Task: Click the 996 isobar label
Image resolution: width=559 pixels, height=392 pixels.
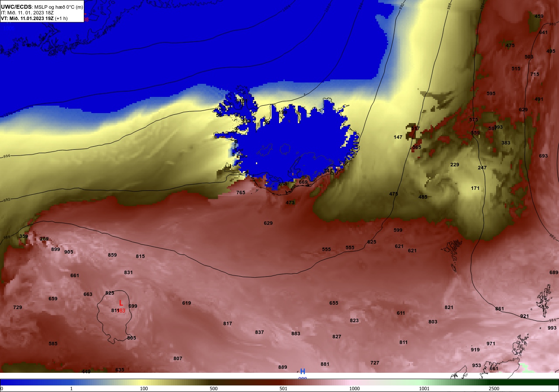Action: tap(6, 156)
